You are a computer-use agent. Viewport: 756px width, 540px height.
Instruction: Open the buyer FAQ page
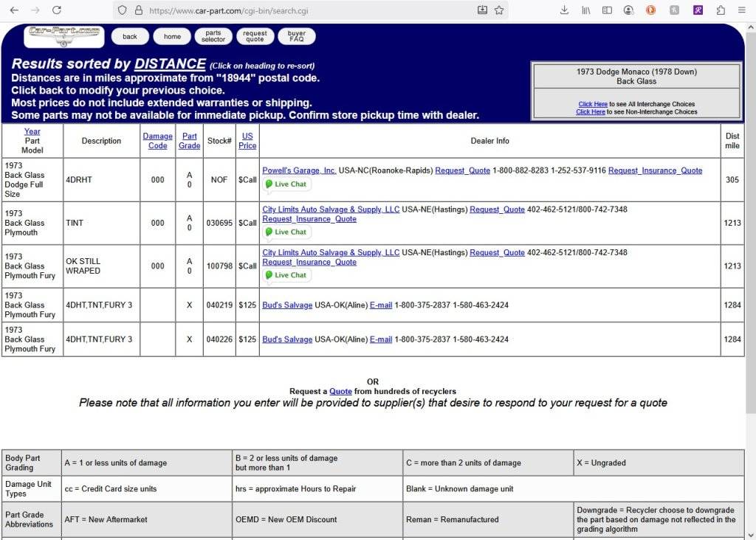click(296, 36)
